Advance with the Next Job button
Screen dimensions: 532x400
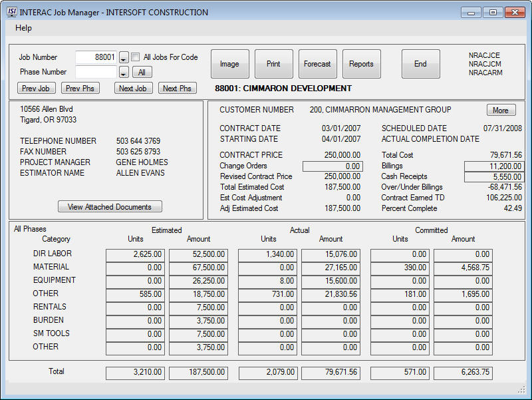[133, 89]
